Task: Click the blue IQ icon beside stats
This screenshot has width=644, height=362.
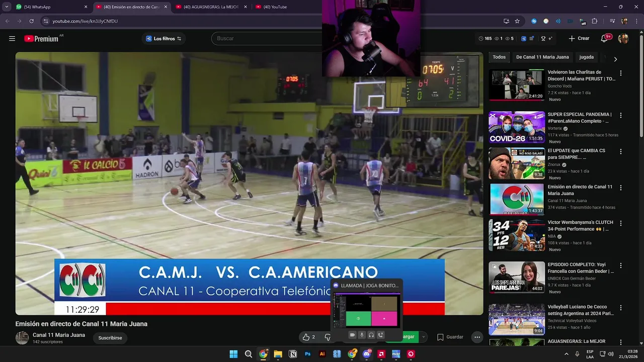Action: click(x=524, y=39)
